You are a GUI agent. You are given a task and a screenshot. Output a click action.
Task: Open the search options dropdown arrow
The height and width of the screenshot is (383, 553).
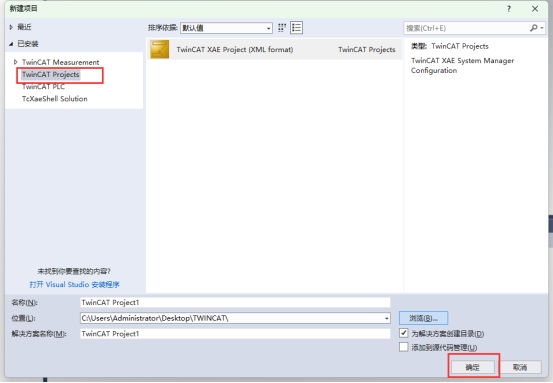pos(542,28)
